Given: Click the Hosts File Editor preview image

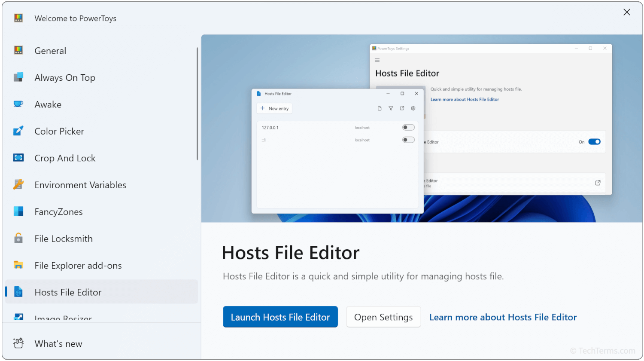Looking at the screenshot, I should [422, 128].
